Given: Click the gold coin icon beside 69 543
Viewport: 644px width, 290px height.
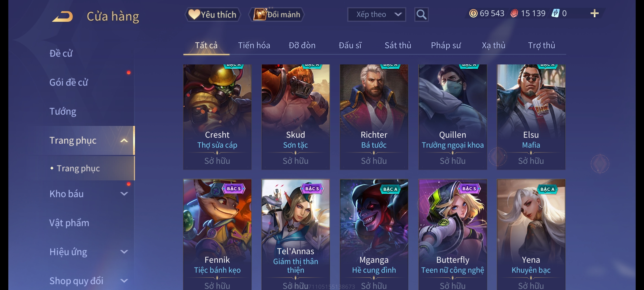Looking at the screenshot, I should (473, 13).
